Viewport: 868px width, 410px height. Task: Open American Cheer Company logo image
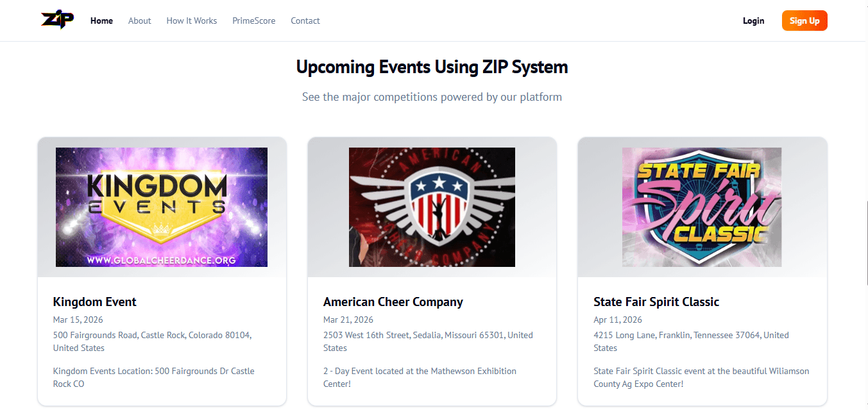[x=432, y=207]
